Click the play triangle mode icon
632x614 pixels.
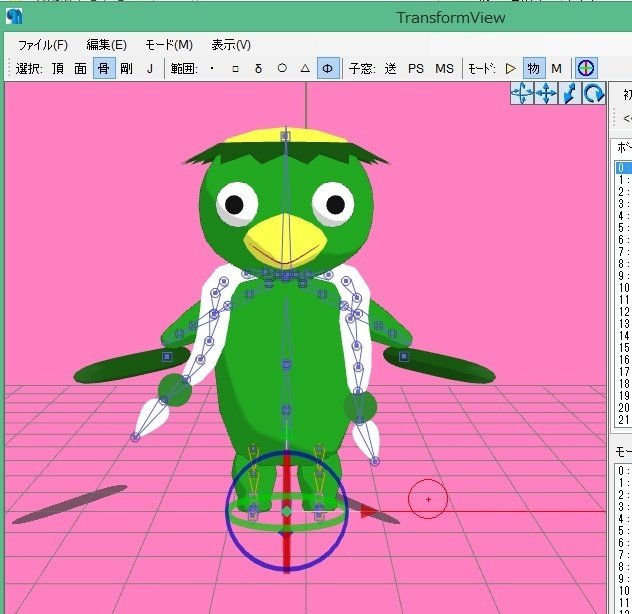(x=511, y=69)
